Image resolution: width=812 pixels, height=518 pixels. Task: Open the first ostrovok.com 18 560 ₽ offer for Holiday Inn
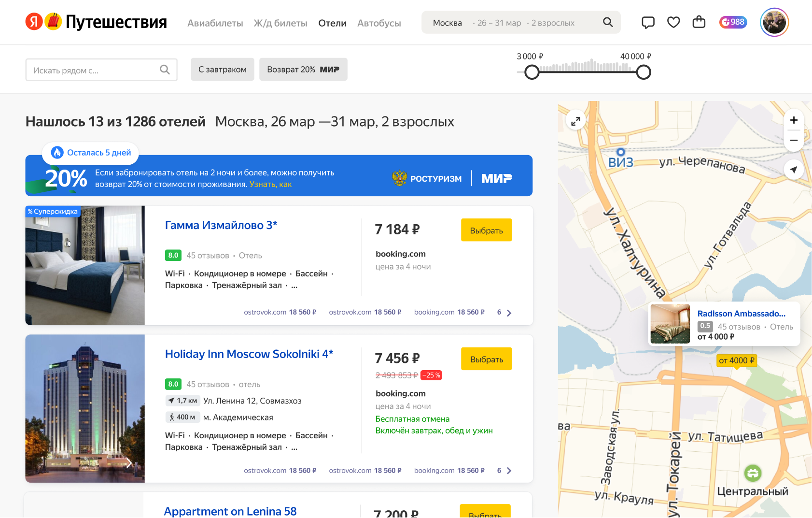click(280, 470)
